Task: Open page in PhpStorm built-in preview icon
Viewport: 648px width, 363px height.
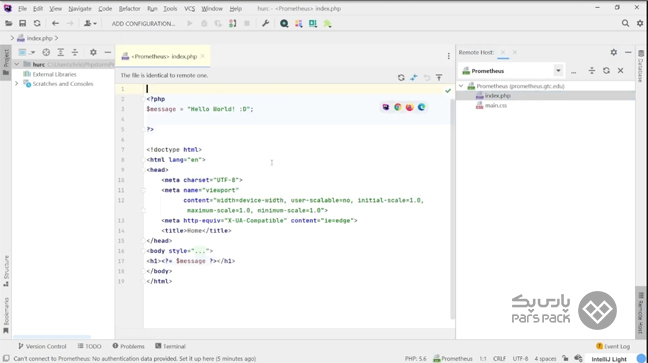Action: pos(386,107)
